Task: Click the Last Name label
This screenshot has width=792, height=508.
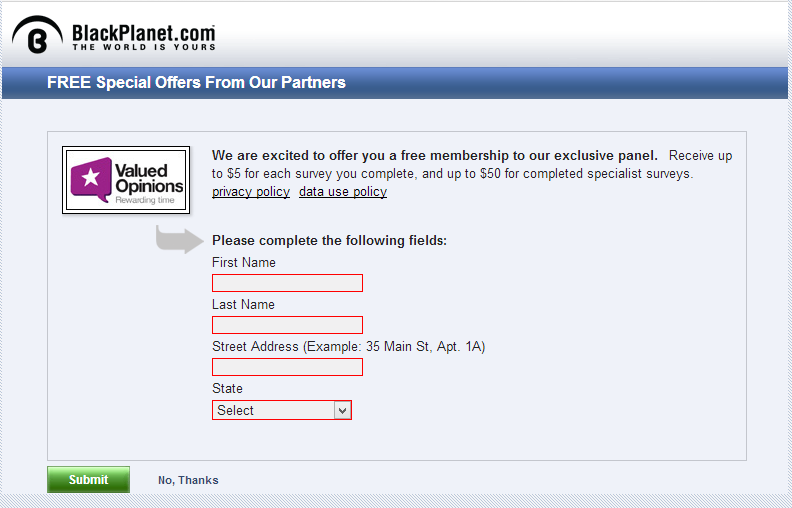Action: pos(243,304)
